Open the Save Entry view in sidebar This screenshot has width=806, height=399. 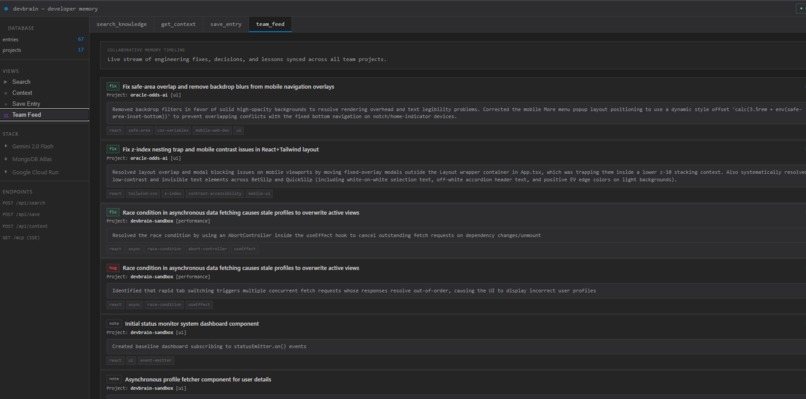45,104
